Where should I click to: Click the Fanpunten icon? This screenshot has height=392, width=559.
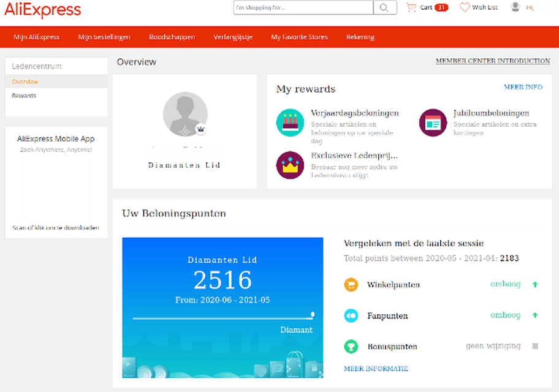click(351, 315)
